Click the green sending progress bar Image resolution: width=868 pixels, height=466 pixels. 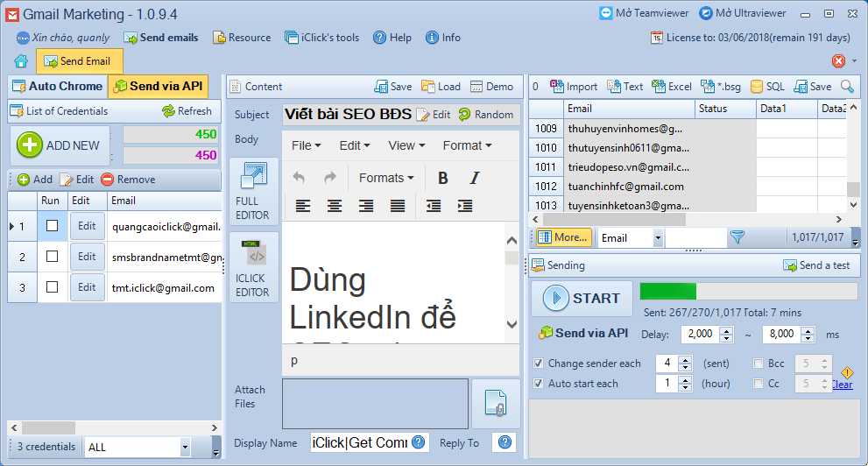pyautogui.click(x=668, y=291)
